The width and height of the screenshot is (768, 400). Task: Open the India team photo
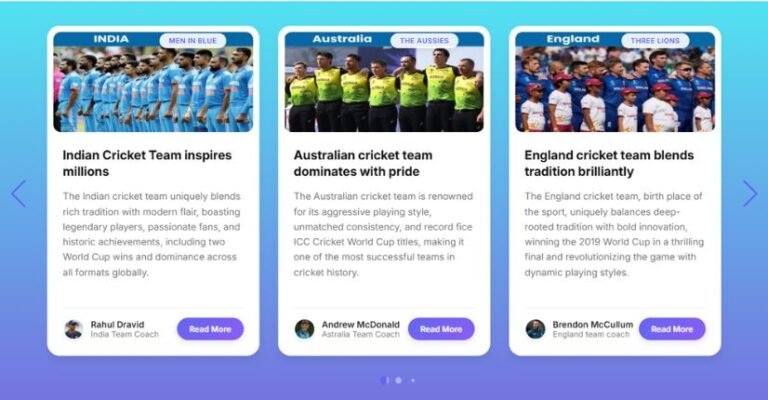153,82
